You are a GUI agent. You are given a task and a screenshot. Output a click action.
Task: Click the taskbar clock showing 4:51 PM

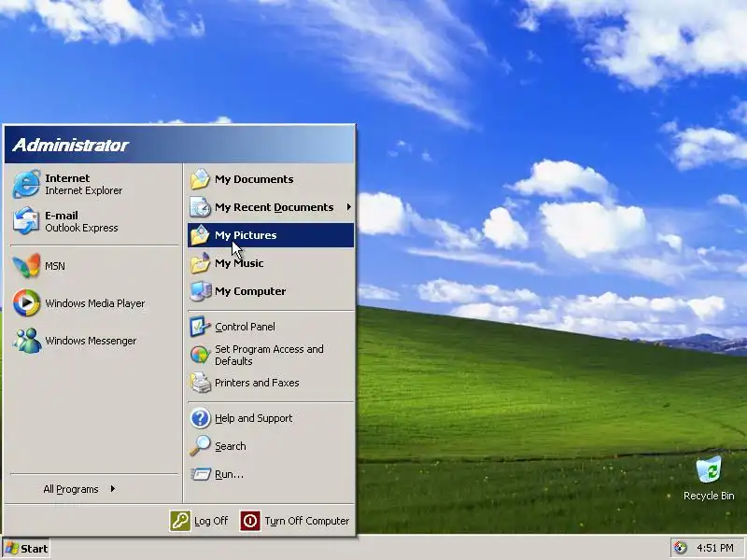tap(714, 548)
